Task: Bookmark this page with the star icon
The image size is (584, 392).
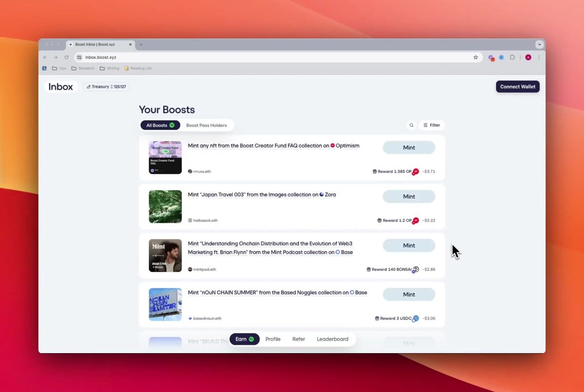Action: coord(475,57)
